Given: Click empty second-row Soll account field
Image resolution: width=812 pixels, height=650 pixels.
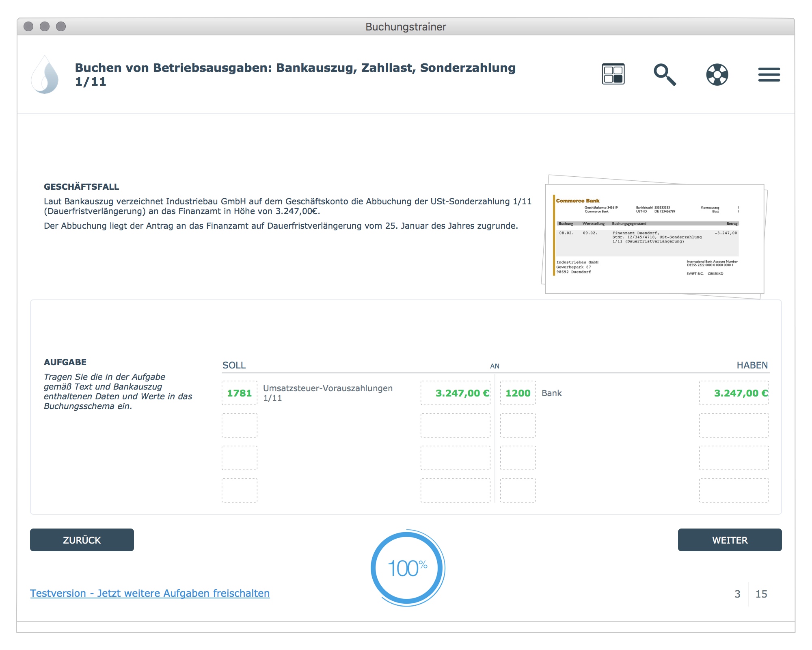Looking at the screenshot, I should (x=240, y=425).
